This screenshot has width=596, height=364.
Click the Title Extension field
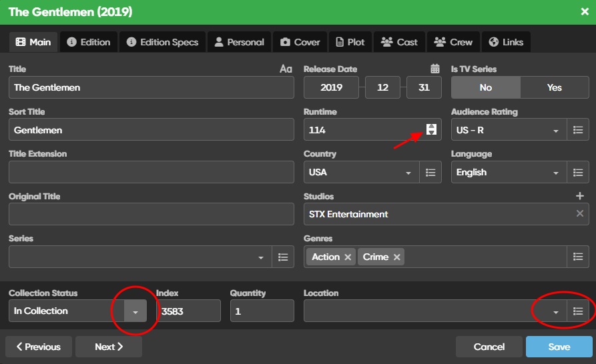pyautogui.click(x=152, y=172)
